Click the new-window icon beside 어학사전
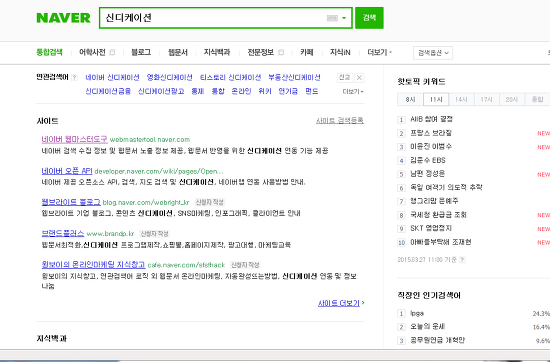550x362 pixels. click(x=112, y=52)
